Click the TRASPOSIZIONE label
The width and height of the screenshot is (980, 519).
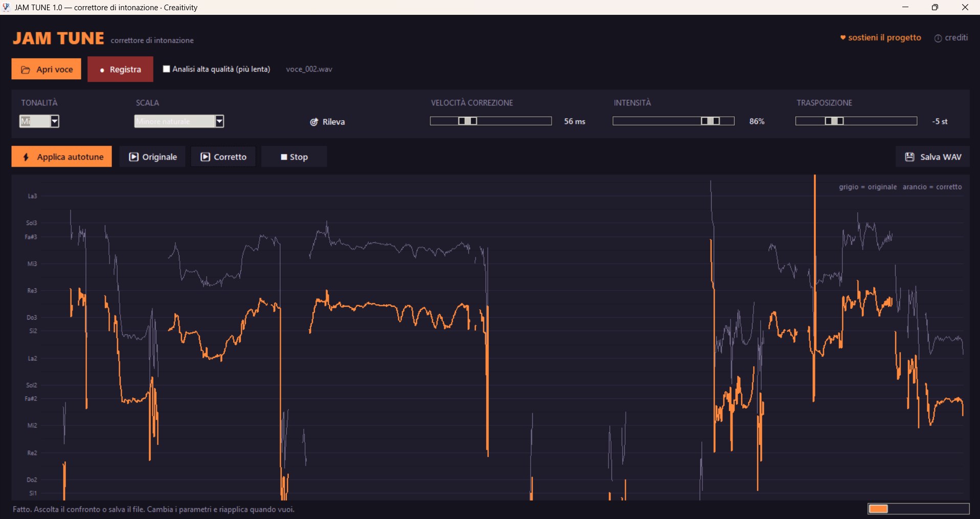point(824,103)
